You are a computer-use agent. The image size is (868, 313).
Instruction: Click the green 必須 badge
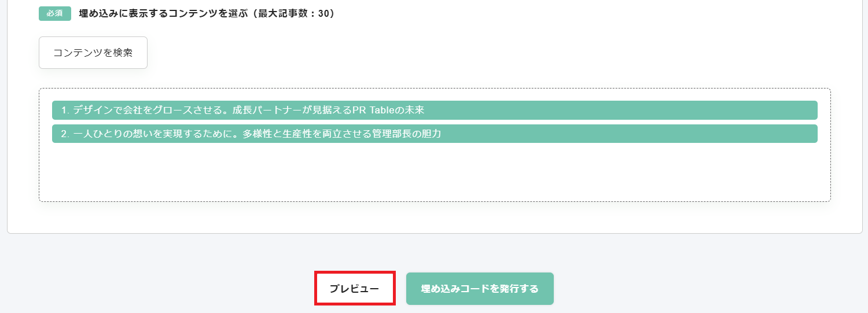click(55, 13)
